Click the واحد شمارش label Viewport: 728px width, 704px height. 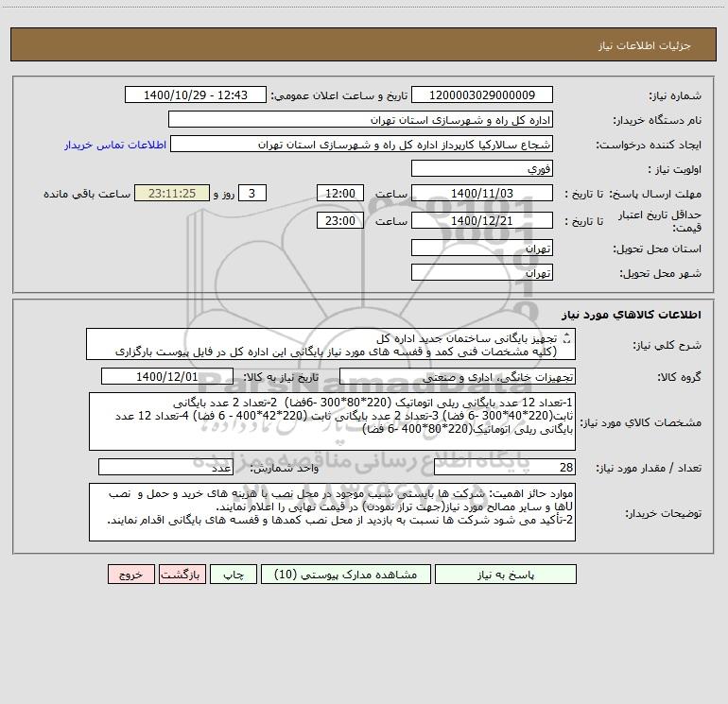click(x=285, y=469)
